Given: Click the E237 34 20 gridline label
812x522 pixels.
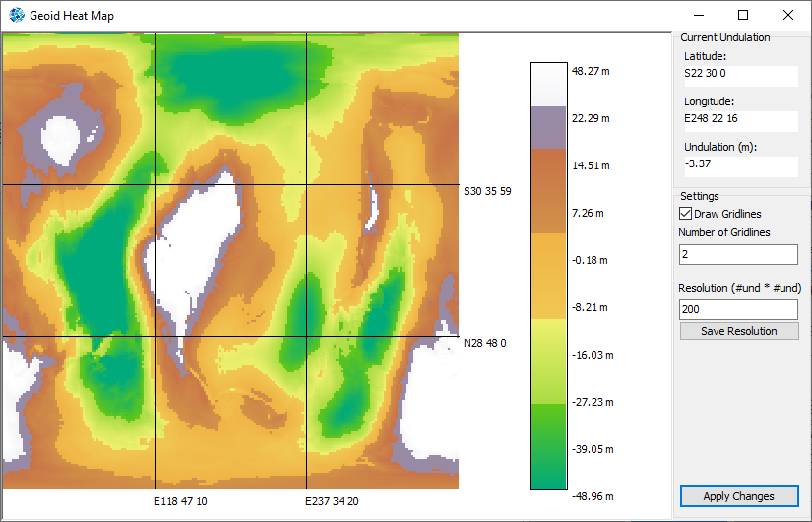Looking at the screenshot, I should (332, 501).
